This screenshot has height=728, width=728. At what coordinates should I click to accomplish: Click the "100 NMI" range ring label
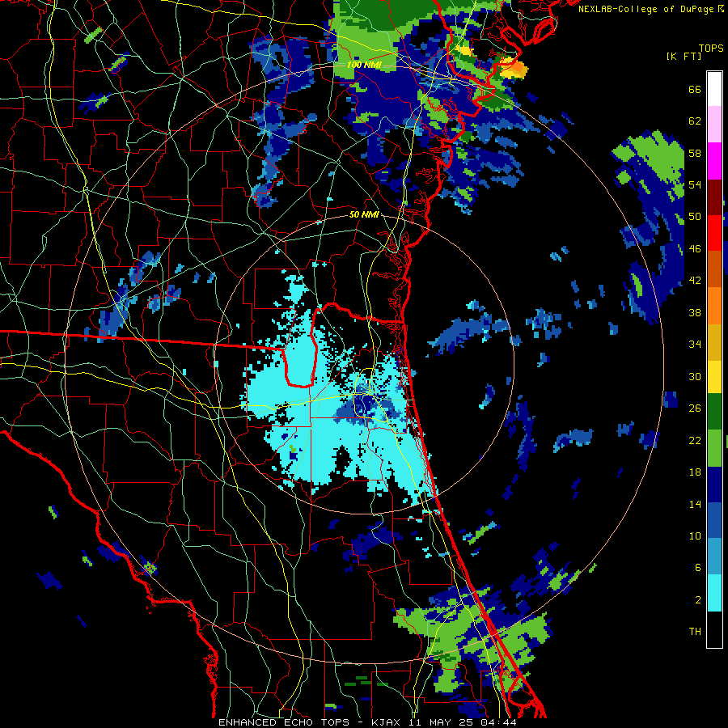coord(363,65)
